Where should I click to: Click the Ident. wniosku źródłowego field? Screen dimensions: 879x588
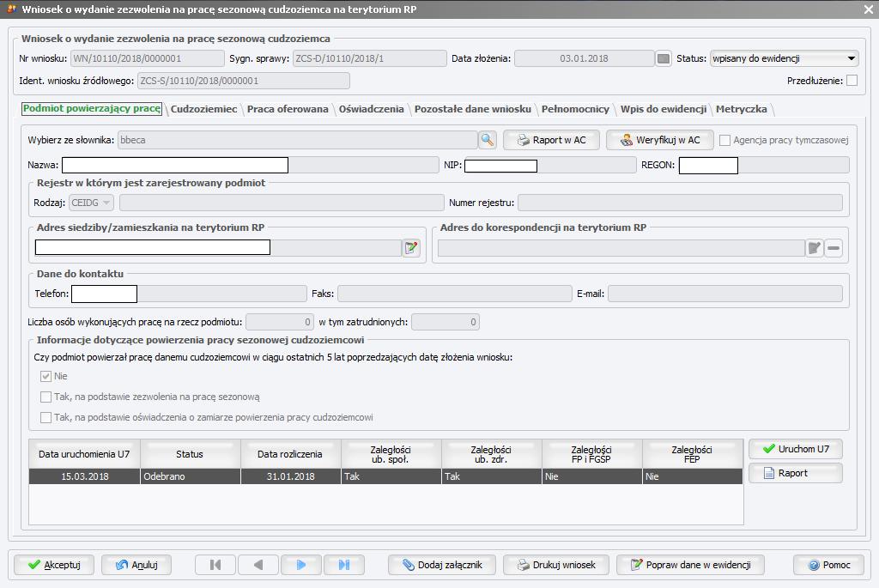click(243, 81)
